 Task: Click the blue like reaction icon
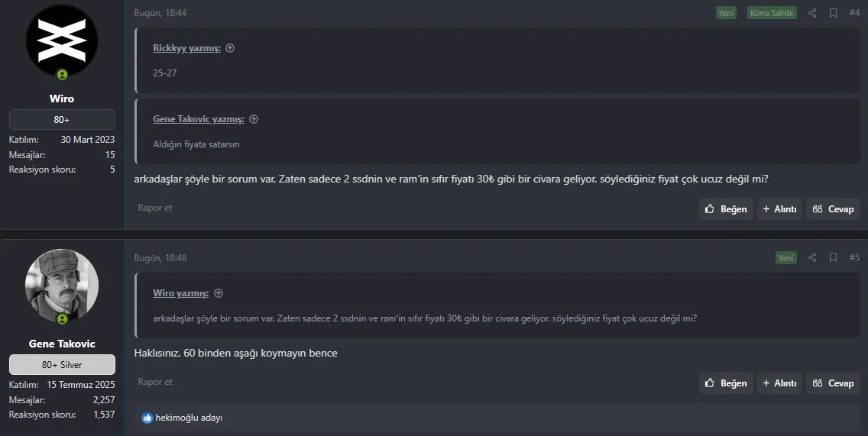point(147,418)
